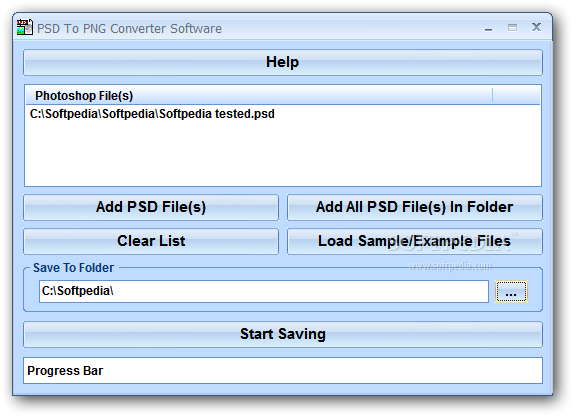
Task: Click the app icon in title bar
Action: (x=25, y=28)
